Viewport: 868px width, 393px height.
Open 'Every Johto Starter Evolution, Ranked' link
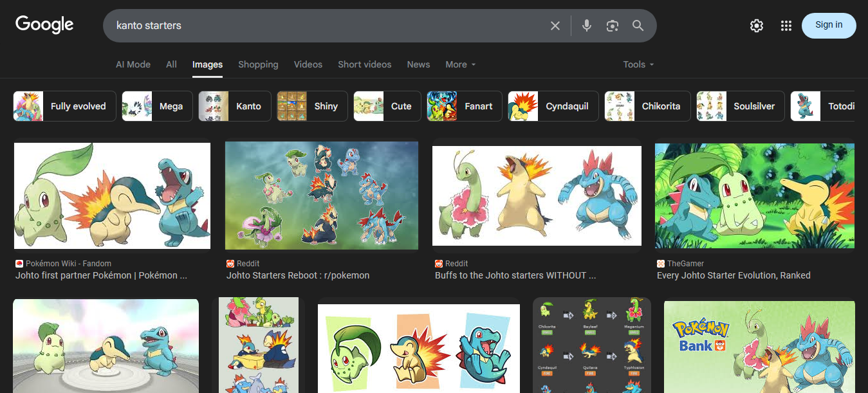point(734,275)
